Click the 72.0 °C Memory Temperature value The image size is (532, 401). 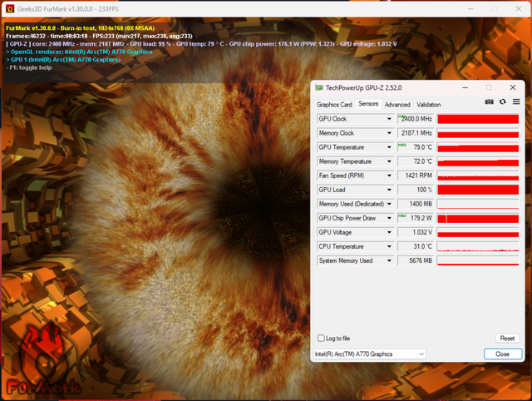coord(416,161)
